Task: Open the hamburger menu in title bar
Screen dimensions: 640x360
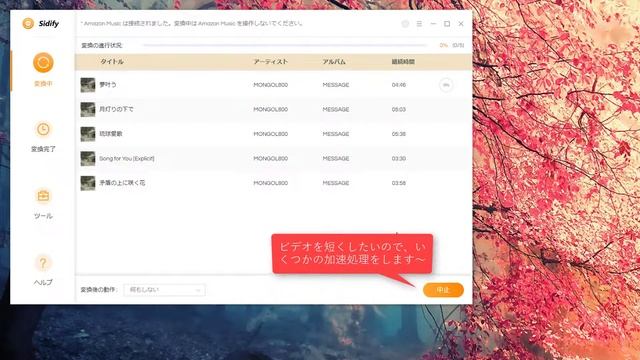Action: point(419,24)
